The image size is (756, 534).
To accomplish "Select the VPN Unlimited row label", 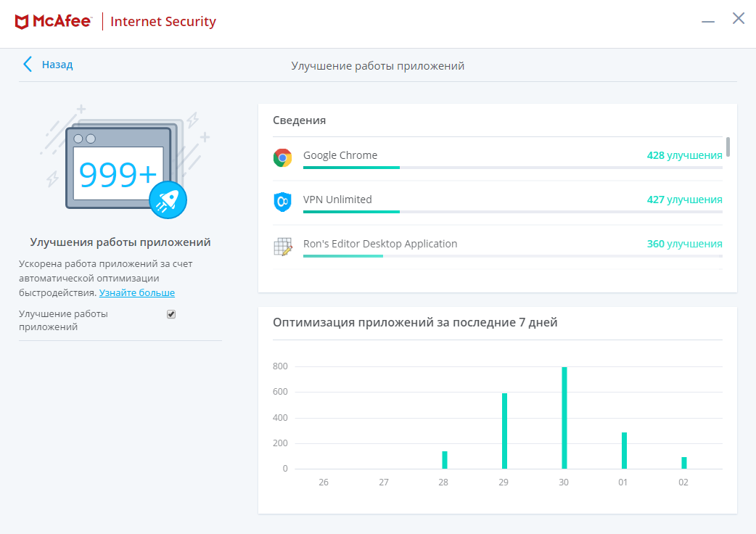I will coord(337,200).
